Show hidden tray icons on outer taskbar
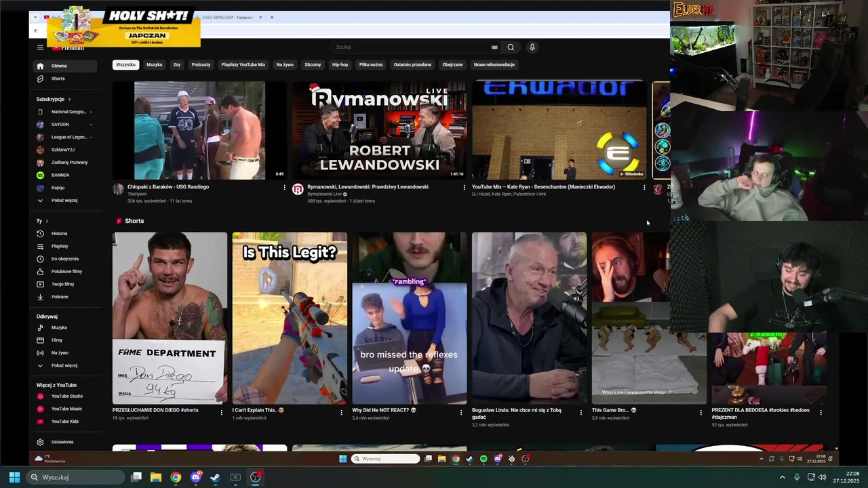The width and height of the screenshot is (868, 488). tap(783, 477)
